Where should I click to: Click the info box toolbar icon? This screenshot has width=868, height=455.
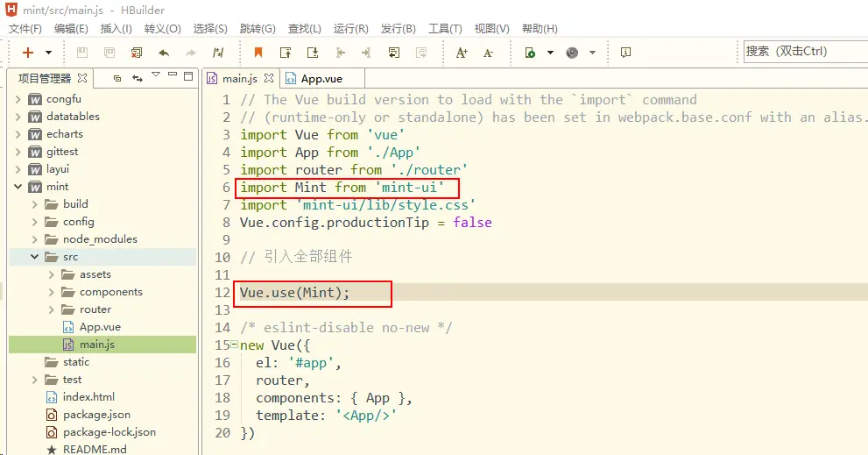pos(625,53)
